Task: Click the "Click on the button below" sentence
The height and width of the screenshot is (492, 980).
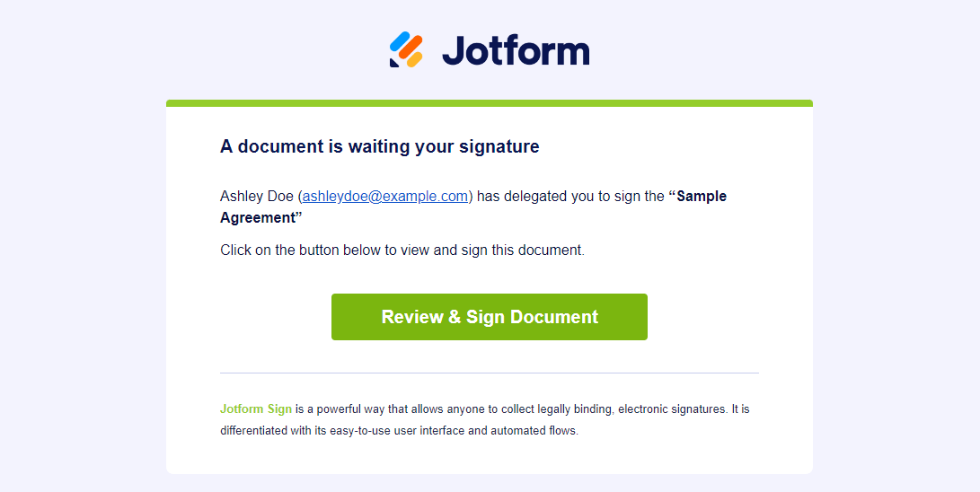Action: [x=402, y=250]
